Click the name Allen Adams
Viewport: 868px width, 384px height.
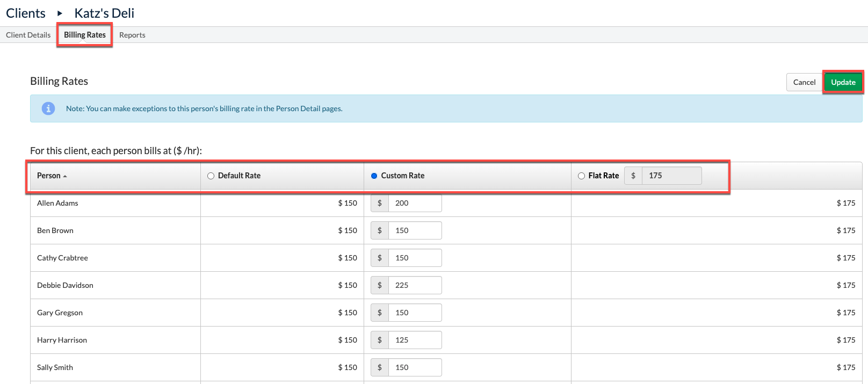pos(57,203)
